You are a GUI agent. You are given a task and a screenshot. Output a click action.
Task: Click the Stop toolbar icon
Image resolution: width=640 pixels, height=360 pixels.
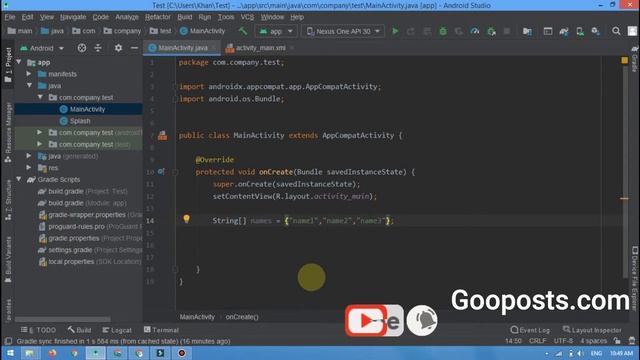point(507,31)
